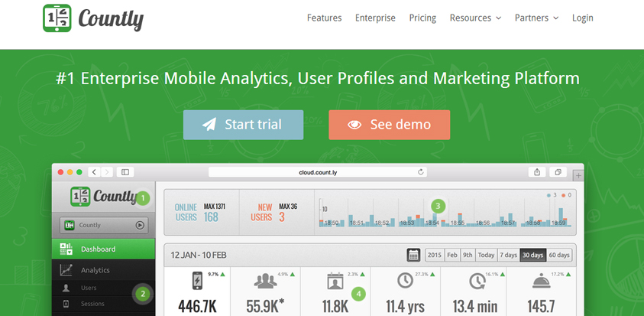Click the share icon in the browser toolbar
Image resolution: width=644 pixels, height=316 pixels.
coord(538,172)
